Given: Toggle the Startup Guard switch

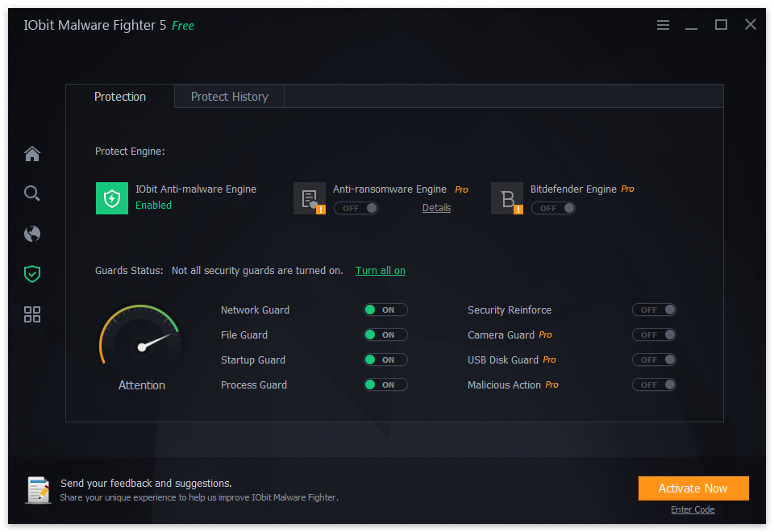Looking at the screenshot, I should click(x=385, y=360).
